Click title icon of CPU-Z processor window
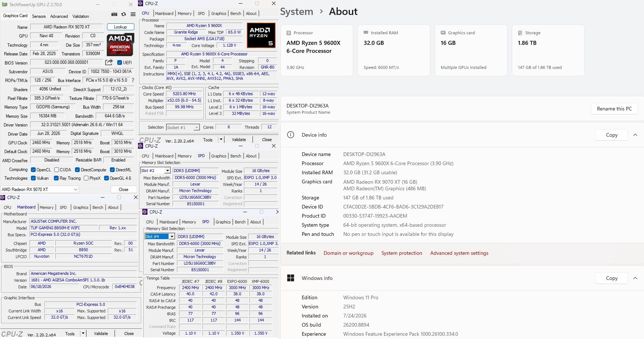Viewport: 644px width, 339px height. (x=141, y=3)
